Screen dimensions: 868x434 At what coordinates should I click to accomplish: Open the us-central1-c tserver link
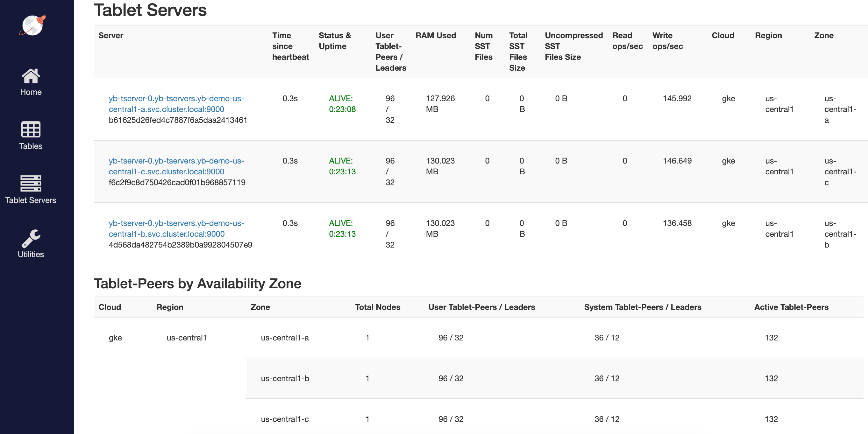(176, 166)
